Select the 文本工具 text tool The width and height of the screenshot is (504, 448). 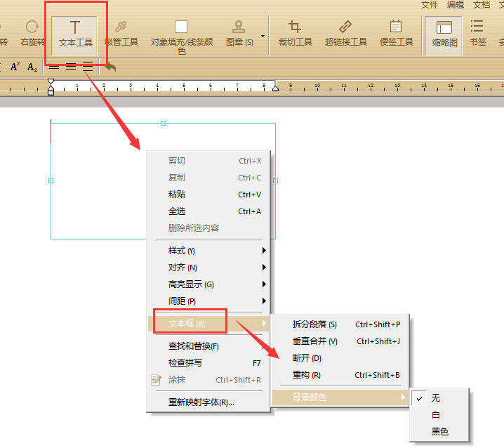(x=74, y=36)
